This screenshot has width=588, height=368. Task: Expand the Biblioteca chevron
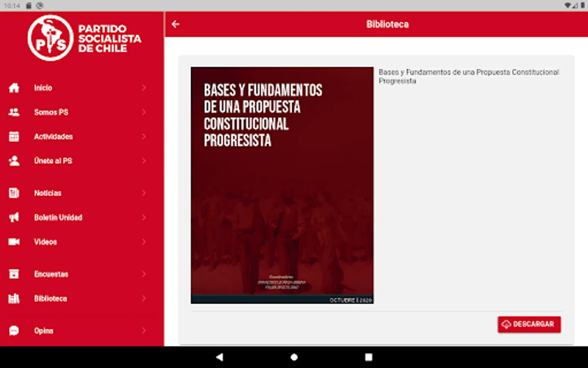[x=144, y=298]
